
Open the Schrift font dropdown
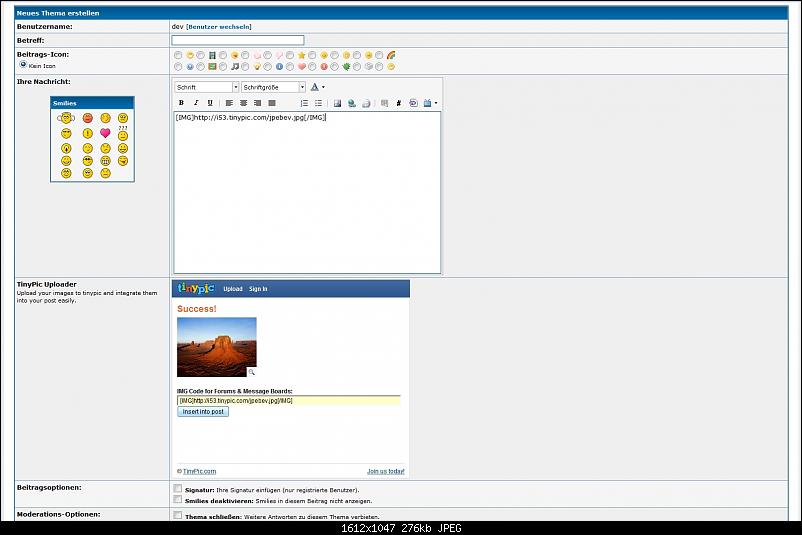(x=206, y=87)
